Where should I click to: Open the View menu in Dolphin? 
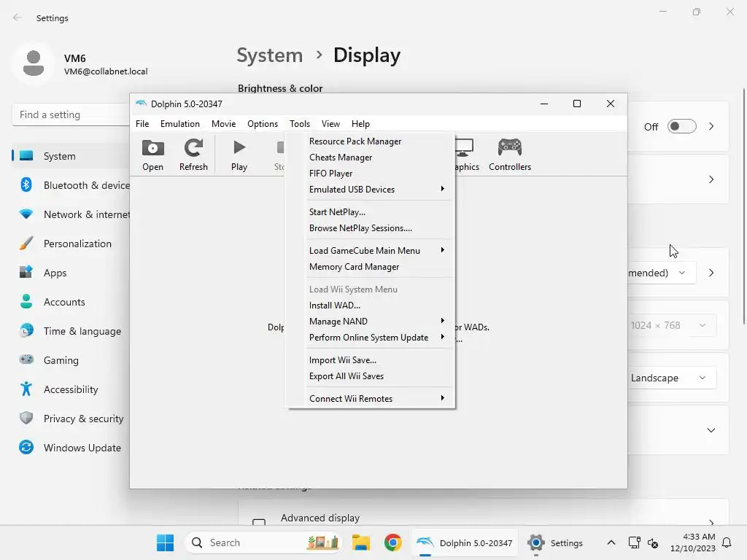pos(330,124)
